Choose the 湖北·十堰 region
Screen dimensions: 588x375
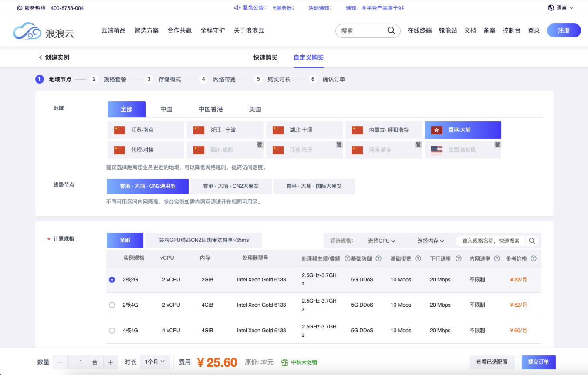[304, 130]
